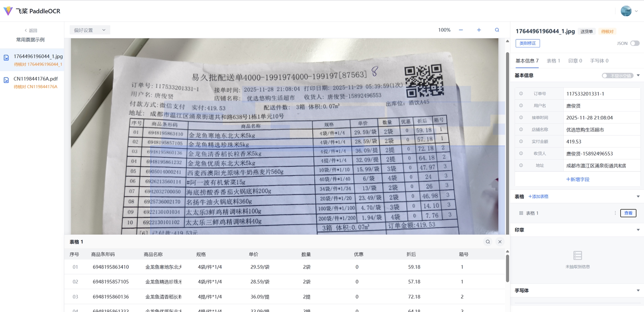Switch to the 印章 0 tab
This screenshot has height=312, width=644.
575,61
